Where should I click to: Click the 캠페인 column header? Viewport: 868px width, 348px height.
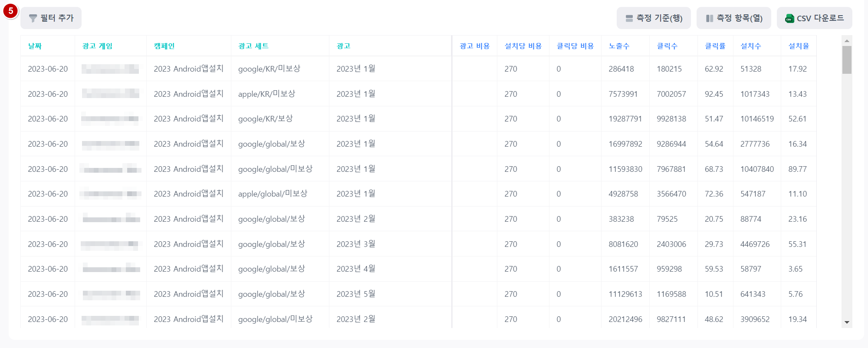point(164,46)
